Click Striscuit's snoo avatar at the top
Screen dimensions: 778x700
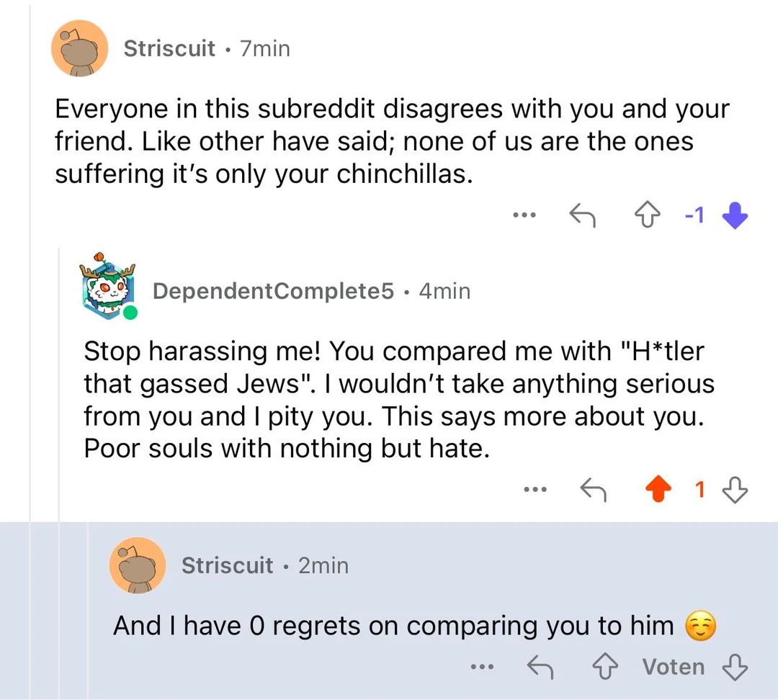79,48
